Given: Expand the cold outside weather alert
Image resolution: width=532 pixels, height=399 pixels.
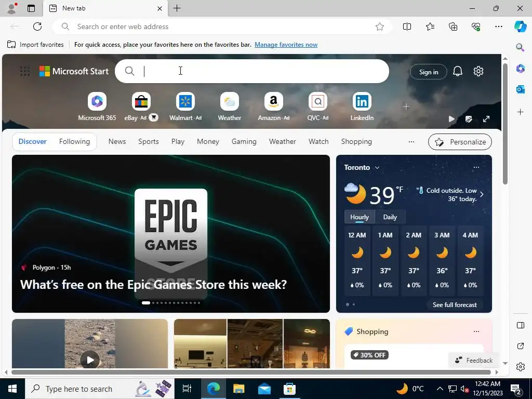Looking at the screenshot, I should click(482, 194).
